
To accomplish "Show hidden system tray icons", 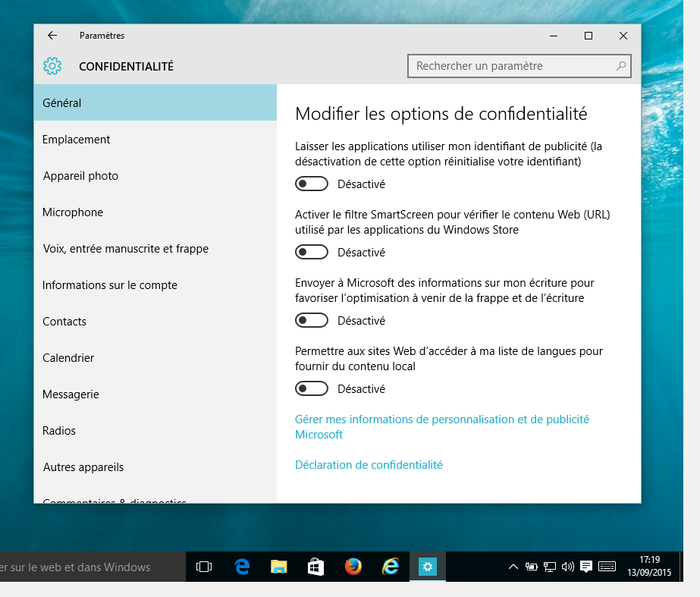I will pyautogui.click(x=513, y=567).
